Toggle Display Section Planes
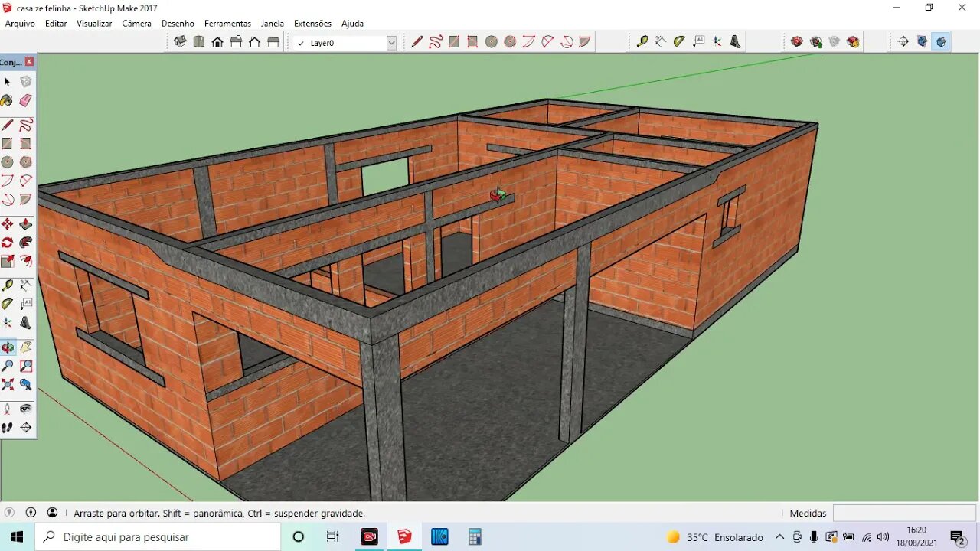The width and height of the screenshot is (980, 551). pyautogui.click(x=923, y=42)
